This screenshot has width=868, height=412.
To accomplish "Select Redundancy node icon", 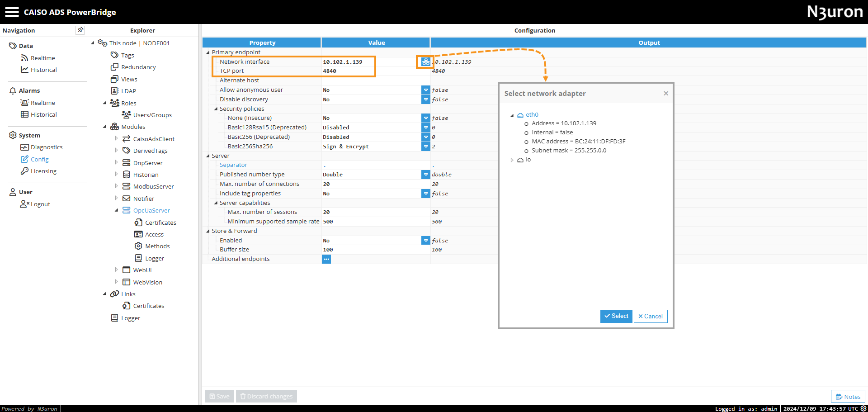I will click(x=114, y=67).
